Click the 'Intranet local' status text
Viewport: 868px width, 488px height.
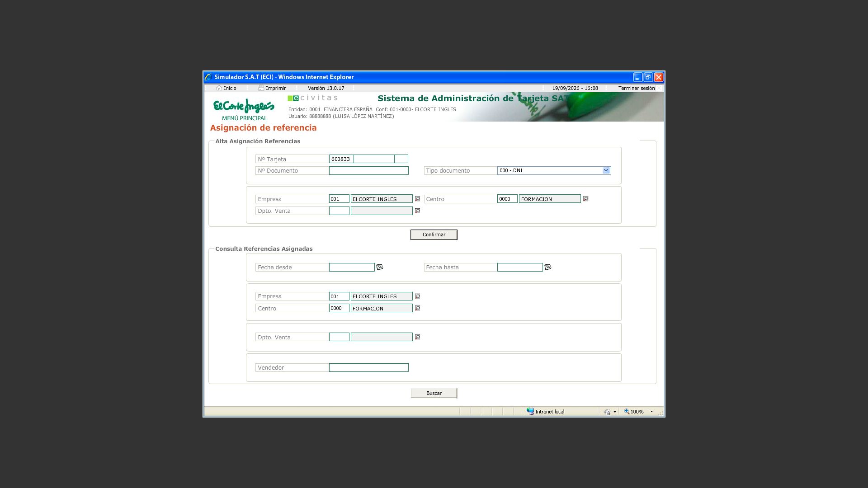(550, 412)
